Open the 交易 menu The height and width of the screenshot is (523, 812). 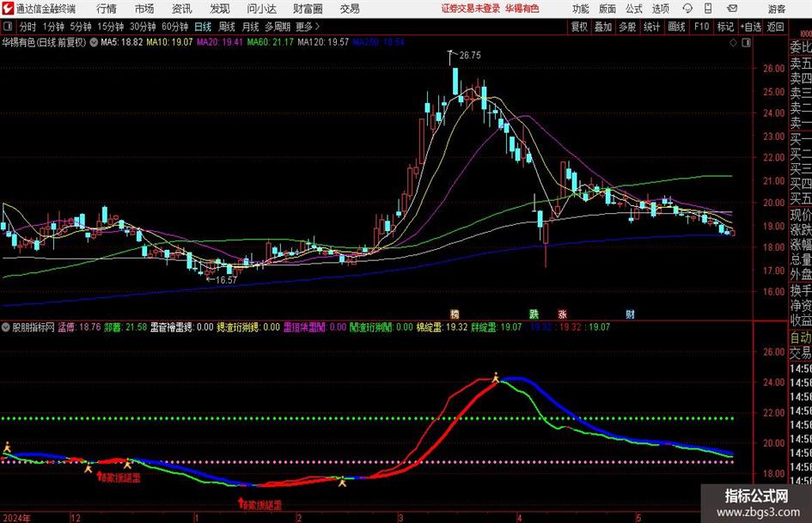point(350,9)
